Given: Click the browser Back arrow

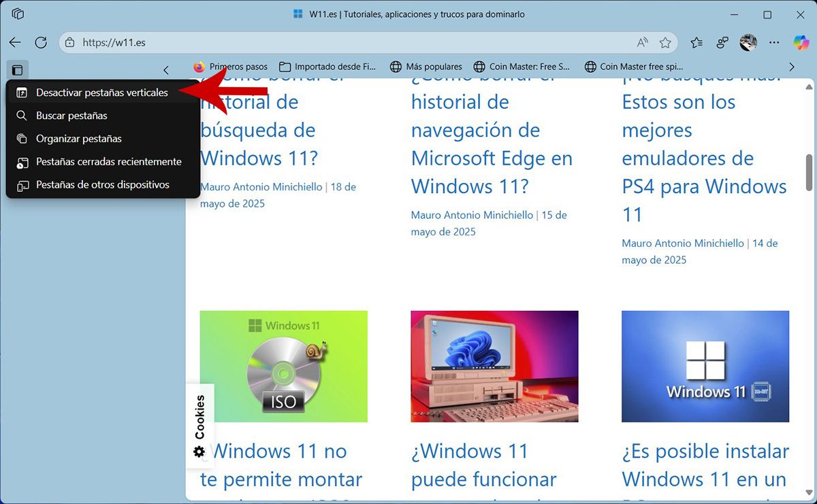Looking at the screenshot, I should pos(15,42).
